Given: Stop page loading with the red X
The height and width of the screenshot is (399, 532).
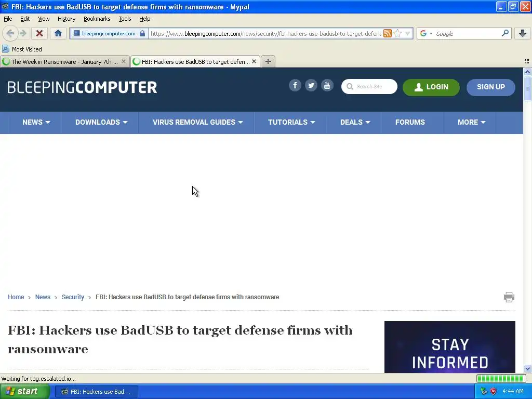Looking at the screenshot, I should tap(39, 33).
